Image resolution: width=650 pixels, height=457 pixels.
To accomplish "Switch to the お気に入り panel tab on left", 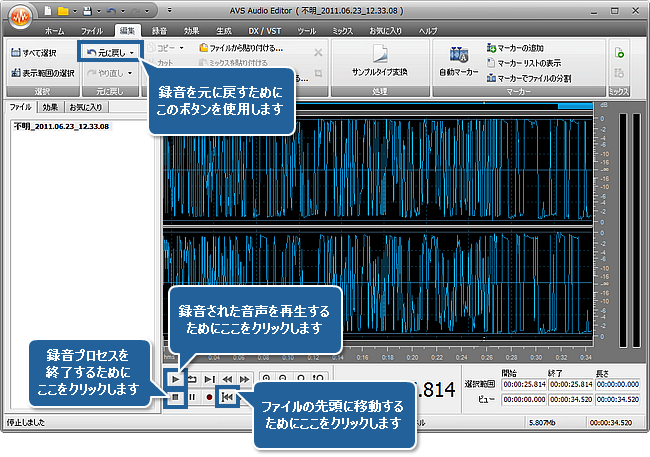I will 86,107.
